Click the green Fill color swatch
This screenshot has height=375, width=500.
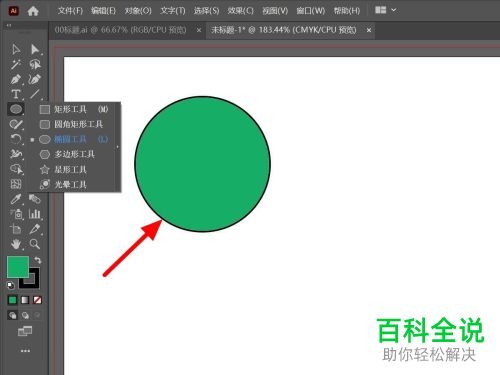point(18,267)
